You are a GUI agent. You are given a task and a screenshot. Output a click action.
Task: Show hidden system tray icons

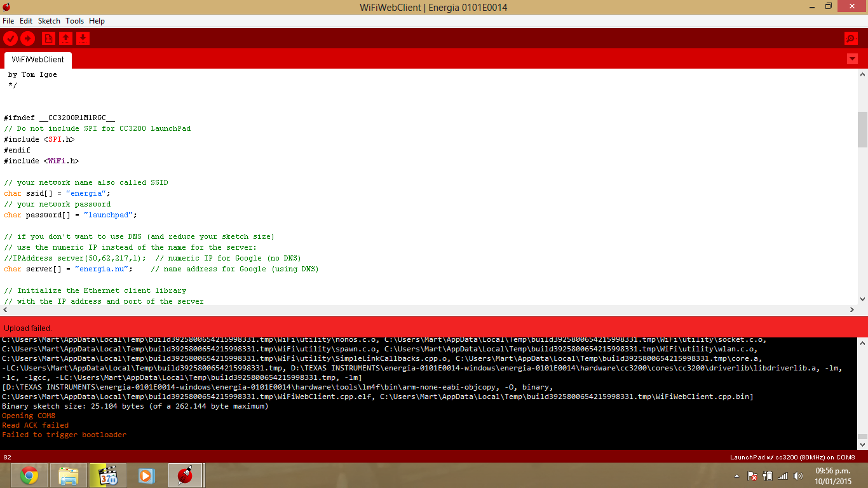(x=737, y=476)
